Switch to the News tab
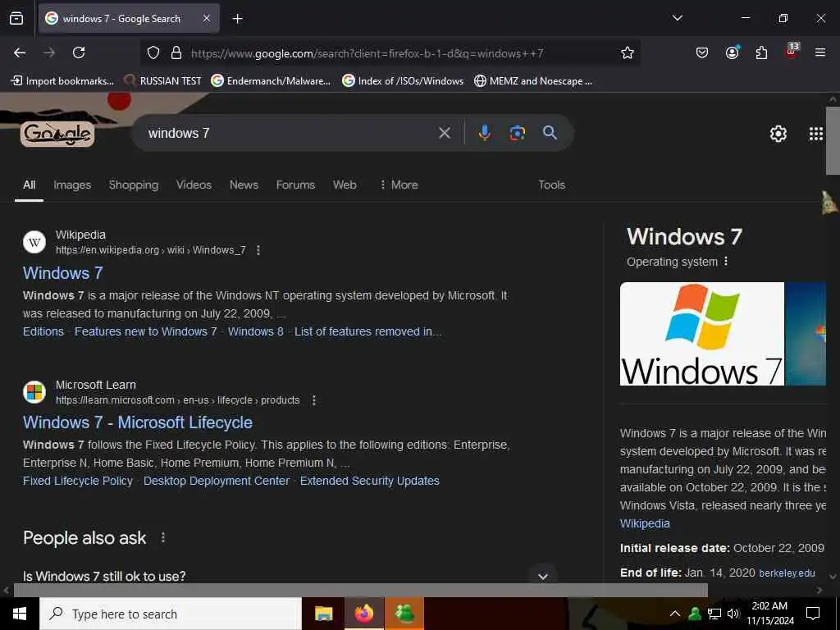Screen dimensions: 840x630 coord(244,185)
